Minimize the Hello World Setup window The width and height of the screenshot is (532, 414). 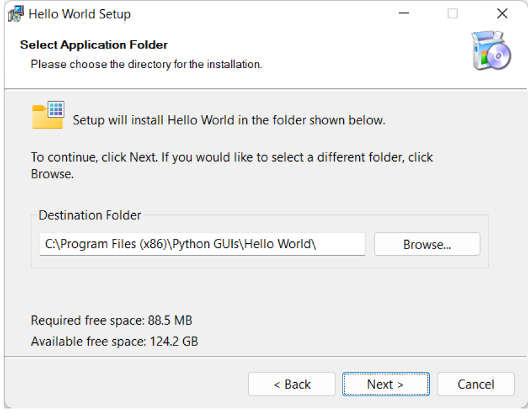403,13
